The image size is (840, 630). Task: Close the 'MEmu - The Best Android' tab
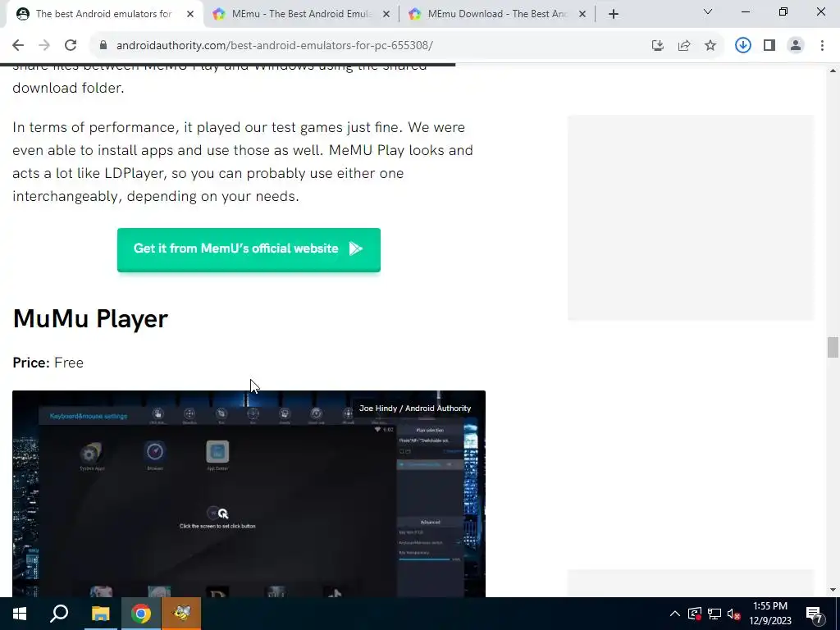point(386,15)
